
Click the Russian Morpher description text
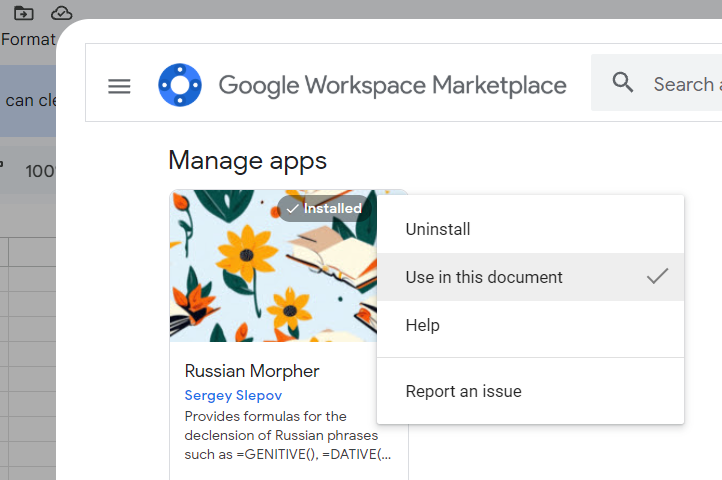pyautogui.click(x=282, y=434)
